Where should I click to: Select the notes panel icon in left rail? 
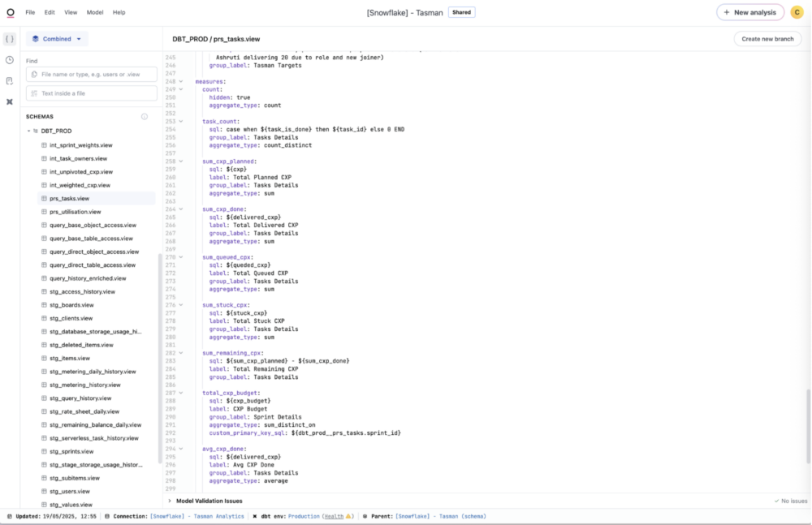tap(9, 80)
